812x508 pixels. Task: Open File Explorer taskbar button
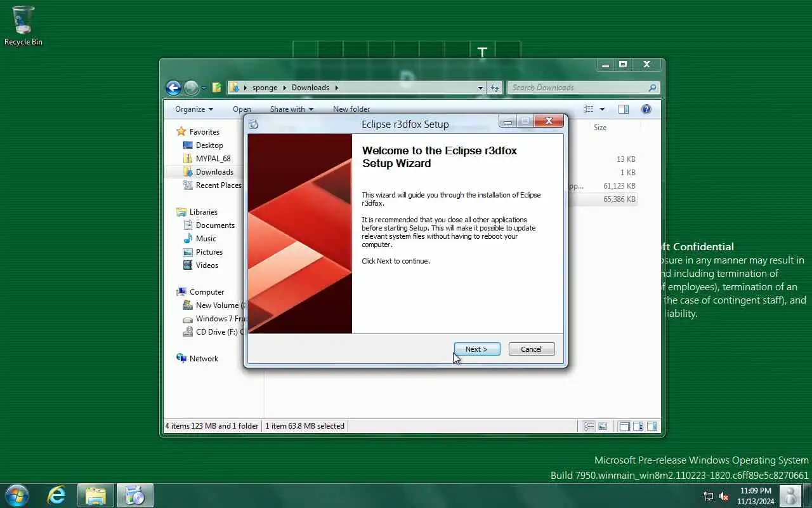96,495
